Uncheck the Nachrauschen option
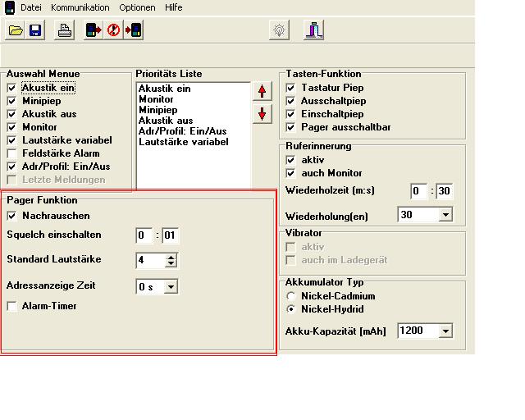The image size is (525, 420). pos(11,216)
